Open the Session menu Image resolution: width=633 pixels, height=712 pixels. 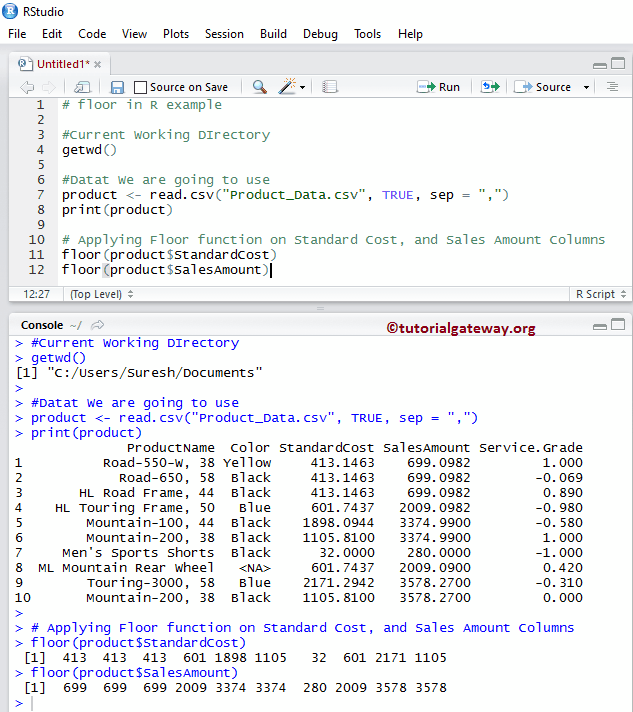click(224, 34)
